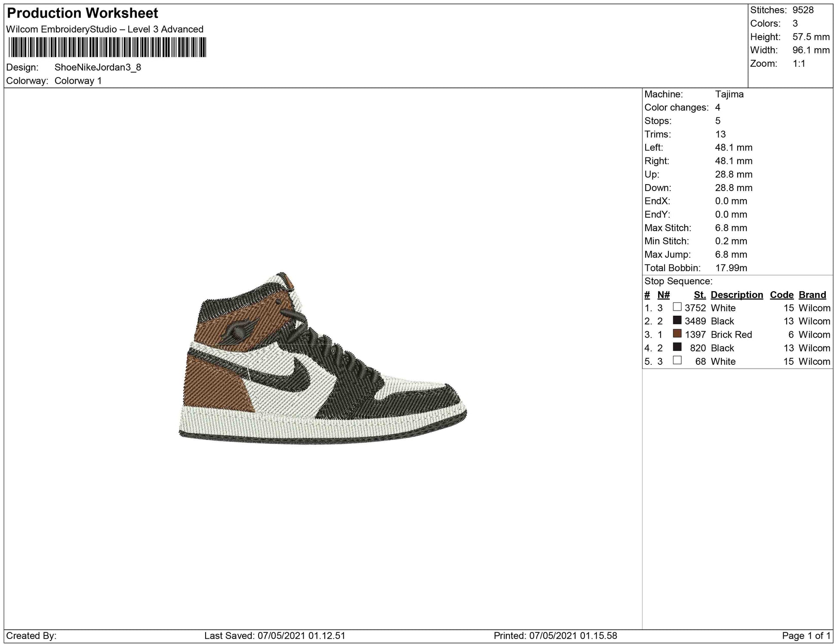
Task: Click the Tajima machine value
Action: pos(729,94)
